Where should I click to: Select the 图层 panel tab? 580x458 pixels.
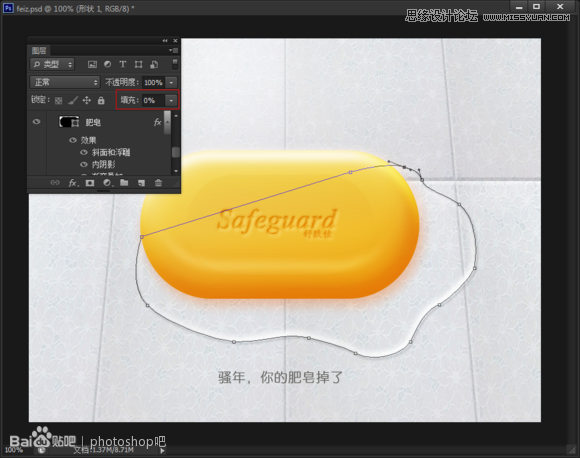point(39,51)
